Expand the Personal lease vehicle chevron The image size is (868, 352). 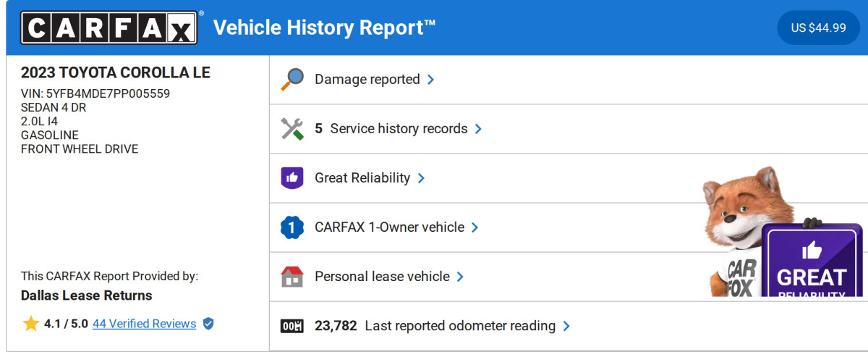click(460, 277)
